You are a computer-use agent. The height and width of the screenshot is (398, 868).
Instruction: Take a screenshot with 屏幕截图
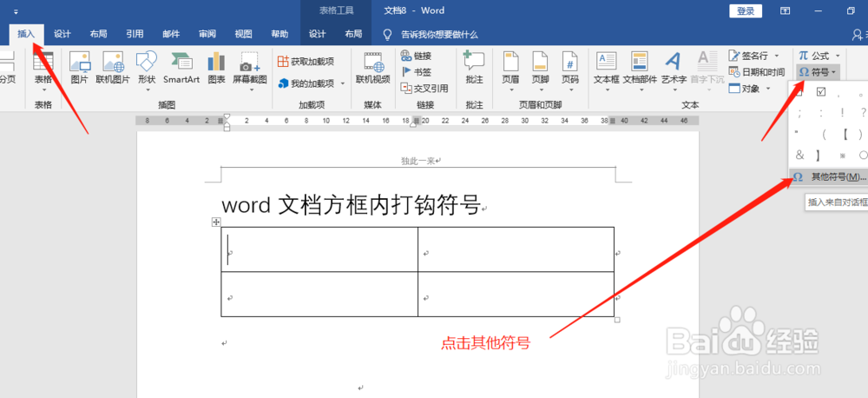[x=250, y=71]
